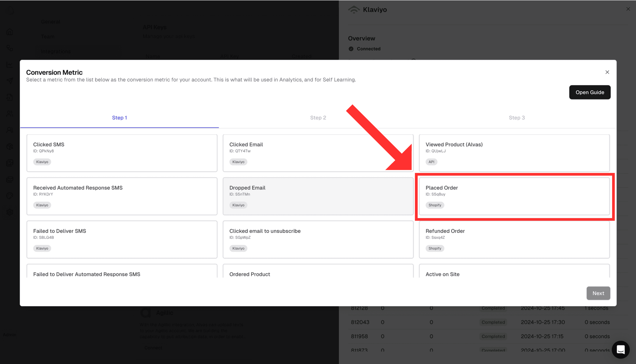Image resolution: width=636 pixels, height=364 pixels.
Task: Click the 1 seconds duration cell
Action: 596,308
